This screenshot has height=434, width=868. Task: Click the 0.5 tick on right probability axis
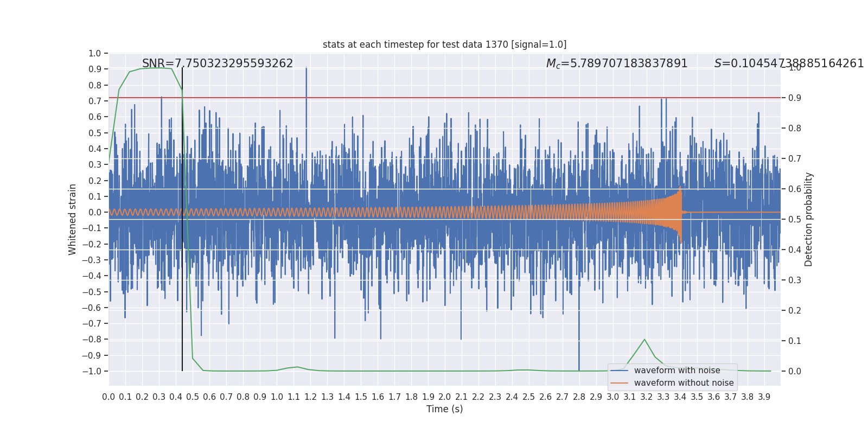point(794,219)
